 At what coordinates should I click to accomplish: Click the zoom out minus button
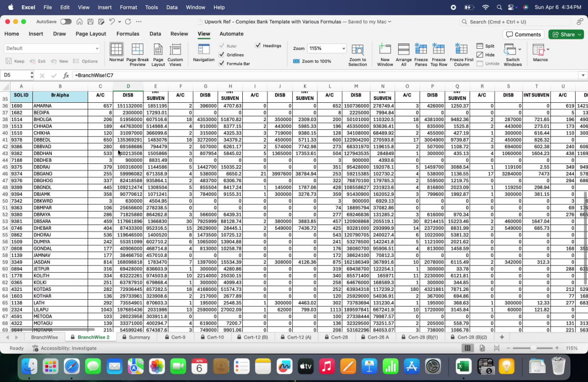508,349
